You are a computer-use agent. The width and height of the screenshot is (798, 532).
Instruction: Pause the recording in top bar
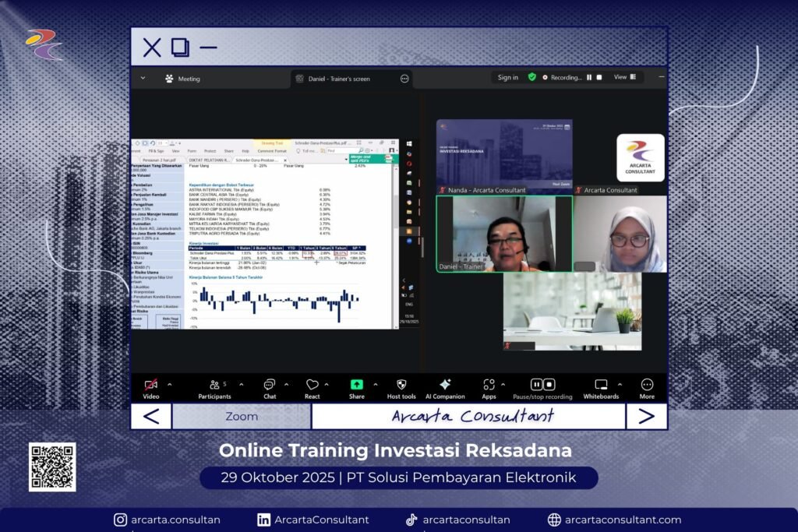pyautogui.click(x=589, y=77)
